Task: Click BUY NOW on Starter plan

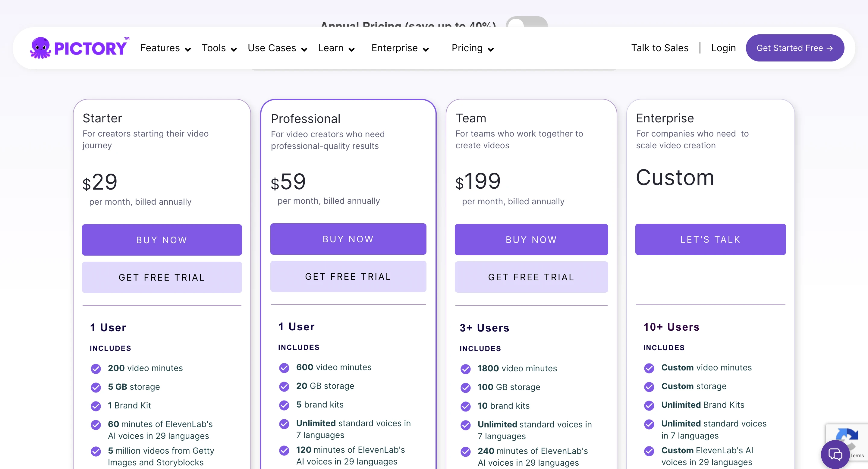Action: 162,240
